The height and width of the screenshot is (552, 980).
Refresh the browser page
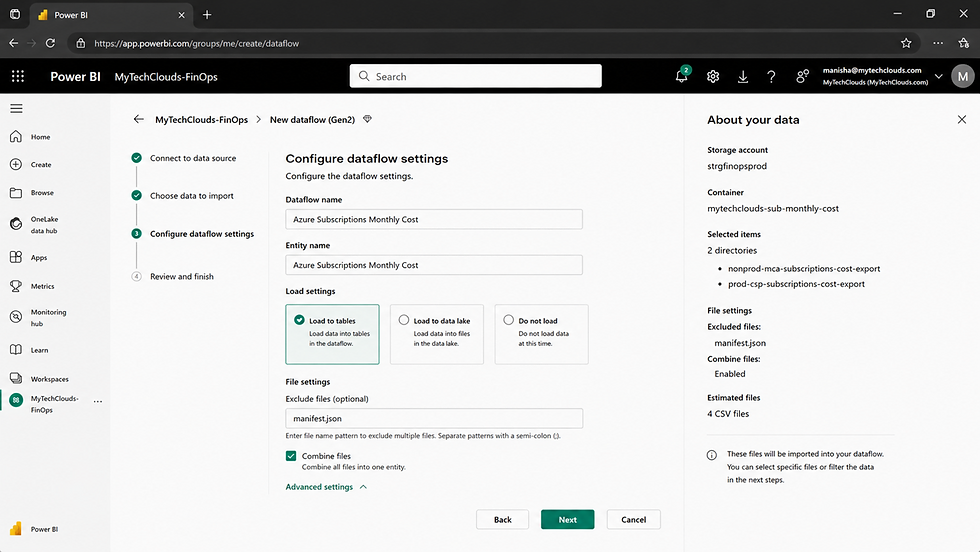pos(51,43)
